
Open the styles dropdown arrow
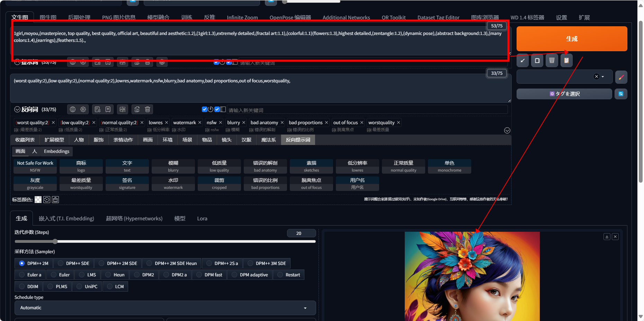click(x=603, y=77)
